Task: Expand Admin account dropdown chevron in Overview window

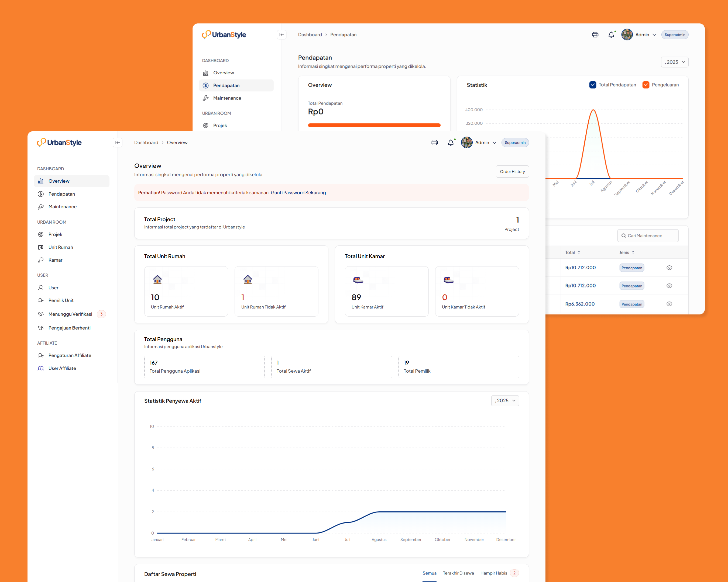Action: coord(494,143)
